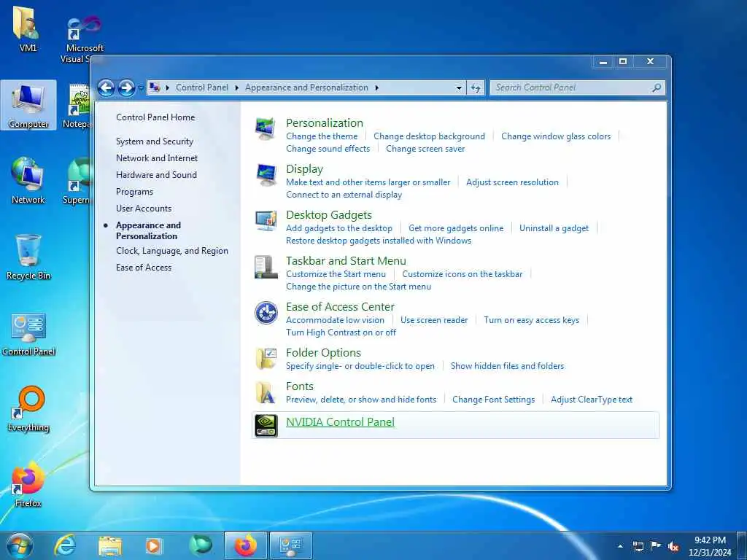Click Get more gadgets online link
747x560 pixels.
click(456, 228)
